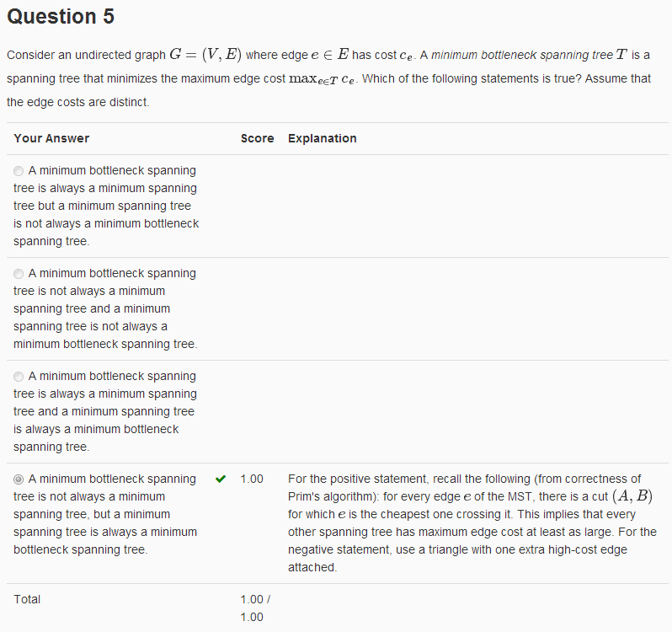
Task: Select first radio option about minimum bottleneck tree
Action: [x=19, y=171]
